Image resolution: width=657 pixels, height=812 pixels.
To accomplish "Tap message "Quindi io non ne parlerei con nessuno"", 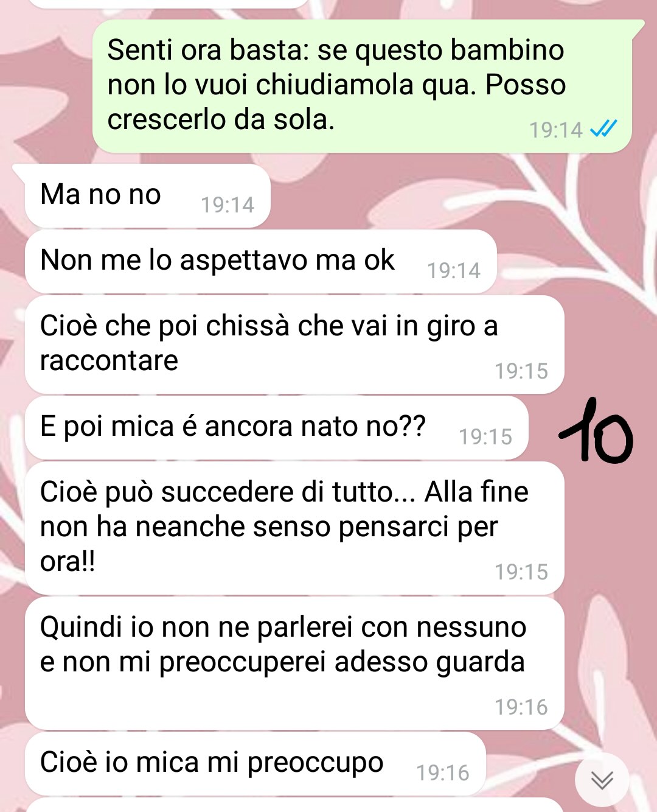I will [x=294, y=663].
